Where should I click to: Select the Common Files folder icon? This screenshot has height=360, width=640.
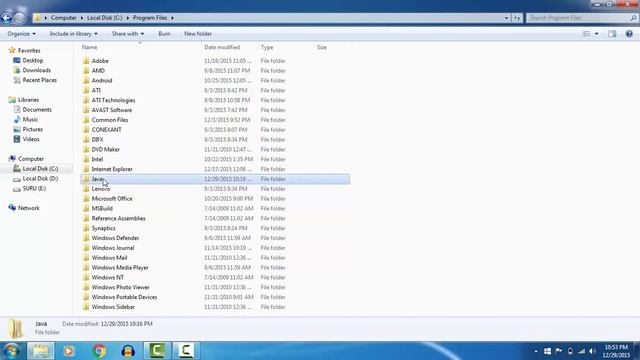coord(86,120)
